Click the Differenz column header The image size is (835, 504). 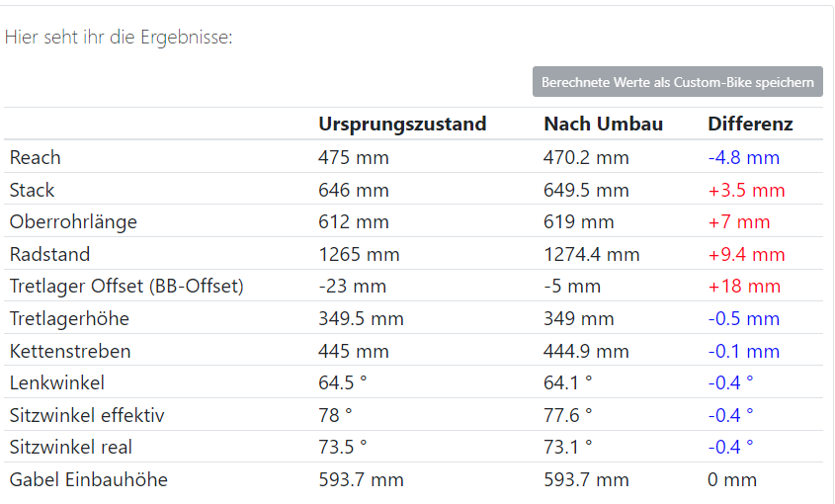[750, 124]
